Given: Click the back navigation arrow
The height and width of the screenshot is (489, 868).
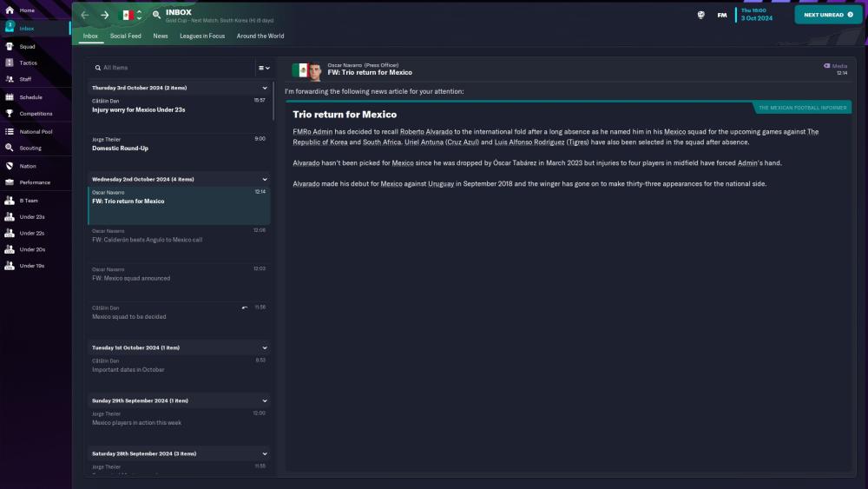Looking at the screenshot, I should [x=85, y=15].
